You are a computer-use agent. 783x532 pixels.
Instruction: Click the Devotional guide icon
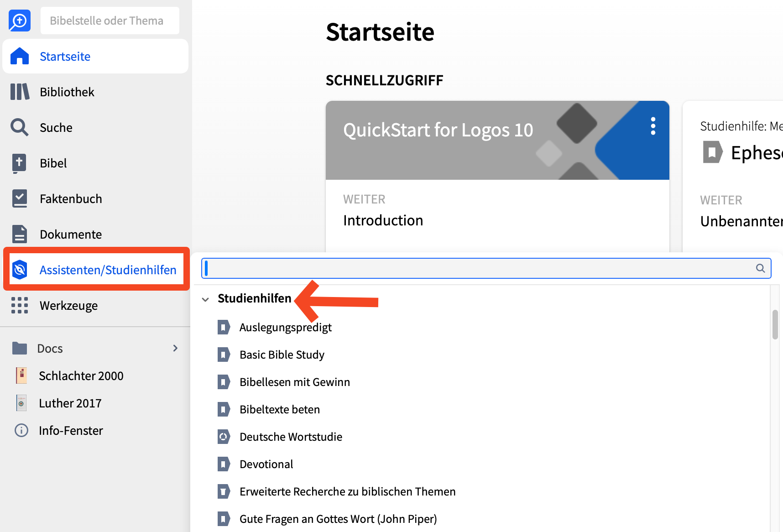point(224,464)
